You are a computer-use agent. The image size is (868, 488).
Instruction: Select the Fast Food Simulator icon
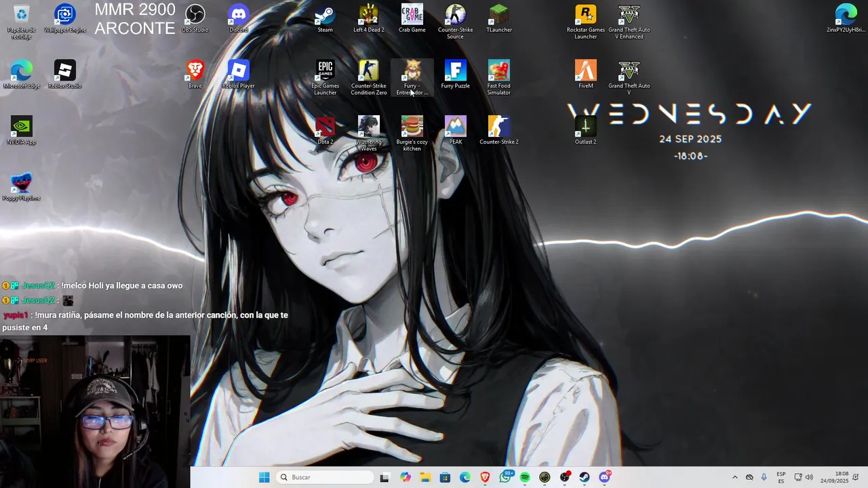click(499, 78)
